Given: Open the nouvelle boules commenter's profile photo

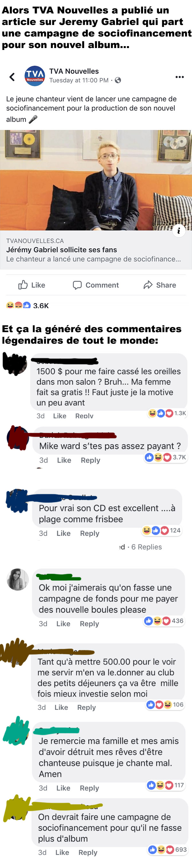Looking at the screenshot, I should 18,579.
